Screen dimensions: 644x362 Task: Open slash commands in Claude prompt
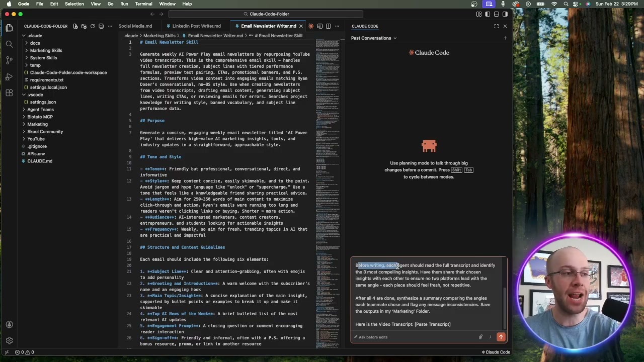[490, 337]
